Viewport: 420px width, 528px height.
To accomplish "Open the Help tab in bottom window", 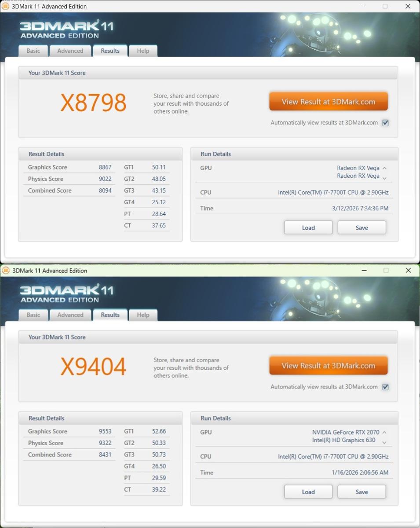I will point(143,315).
